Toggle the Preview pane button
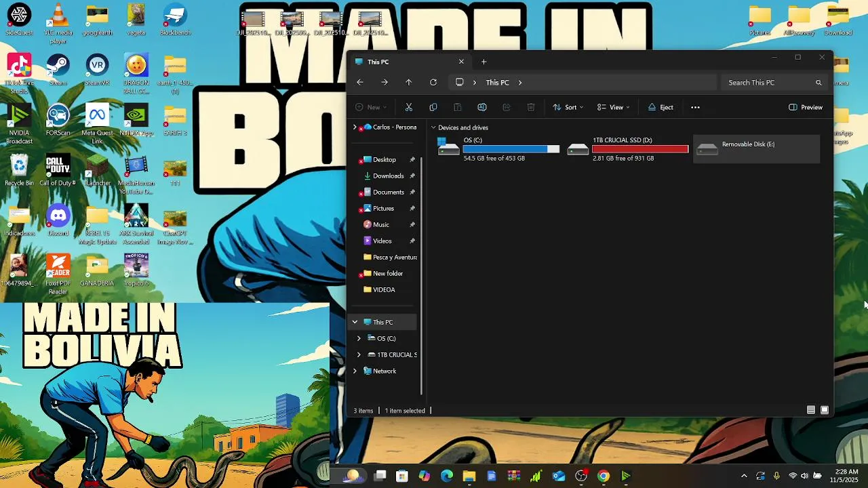Viewport: 868px width, 488px height. [806, 107]
